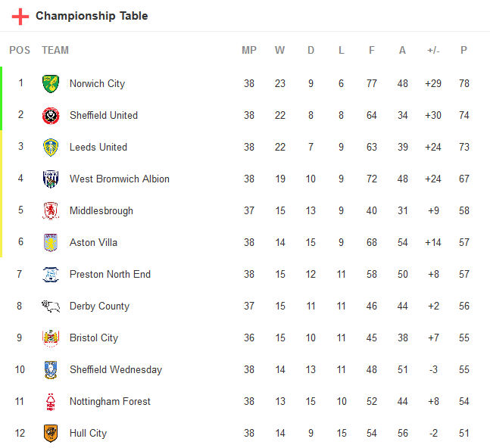Sort by the MP matches played header
The height and width of the screenshot is (448, 490).
click(x=249, y=51)
